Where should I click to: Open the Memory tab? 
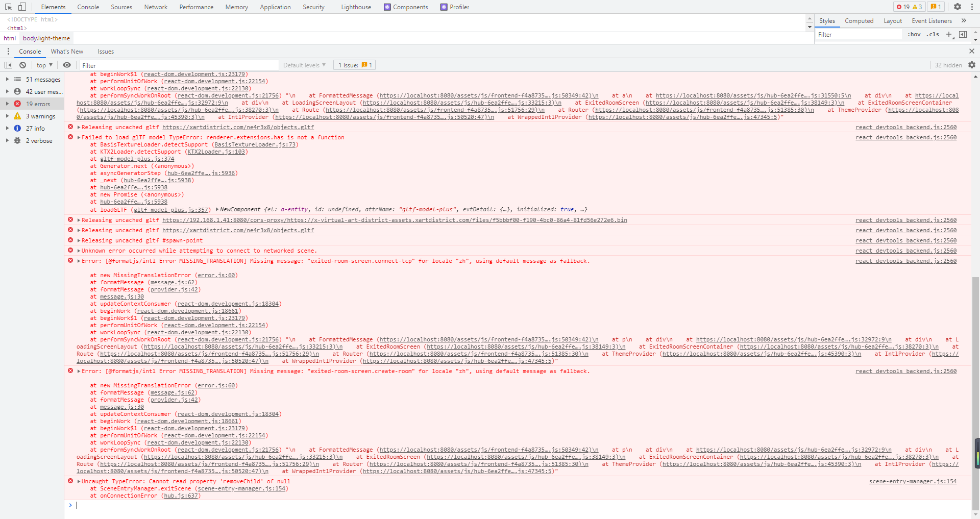point(237,7)
